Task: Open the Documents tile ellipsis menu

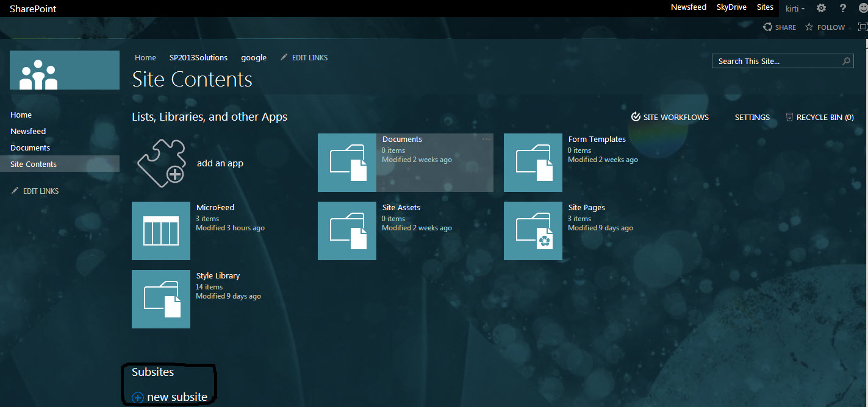Action: pos(486,140)
